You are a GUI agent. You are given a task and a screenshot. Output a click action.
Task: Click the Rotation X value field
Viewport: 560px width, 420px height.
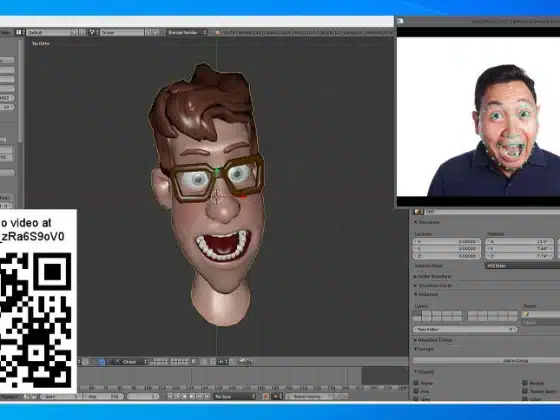pyautogui.click(x=520, y=241)
